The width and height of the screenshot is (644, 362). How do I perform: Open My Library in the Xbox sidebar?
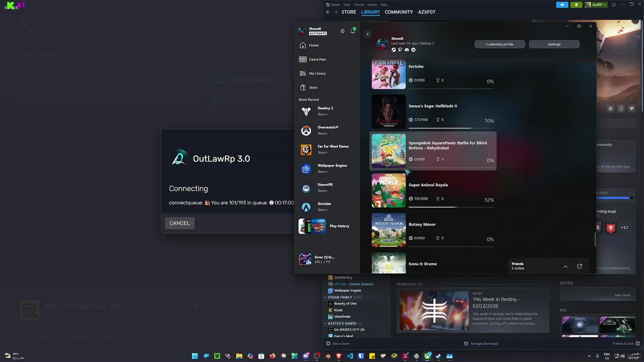click(328, 73)
